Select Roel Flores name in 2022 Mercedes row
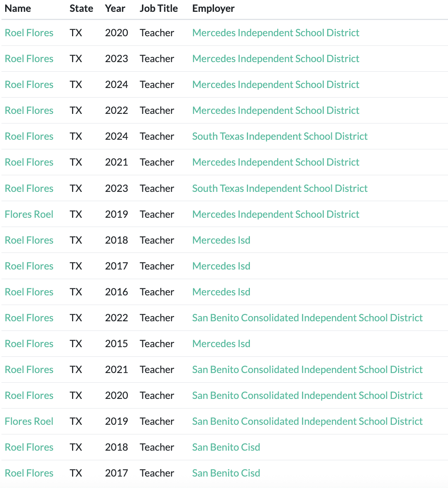448x488 pixels. coord(29,111)
